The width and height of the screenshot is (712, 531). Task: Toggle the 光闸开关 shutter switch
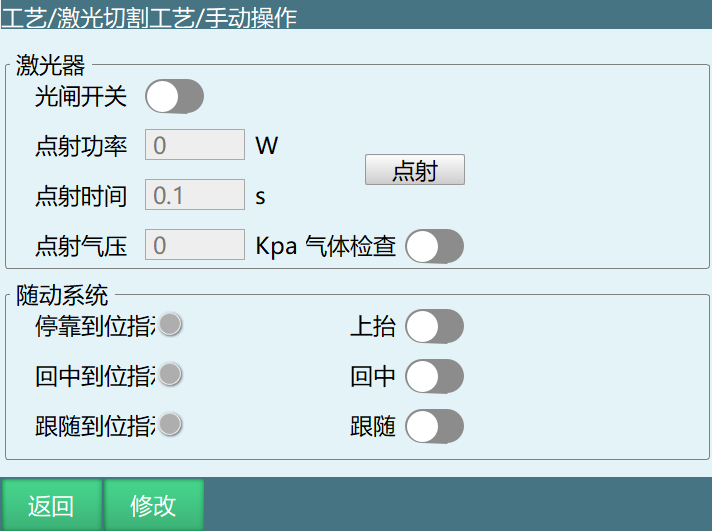pyautogui.click(x=175, y=97)
